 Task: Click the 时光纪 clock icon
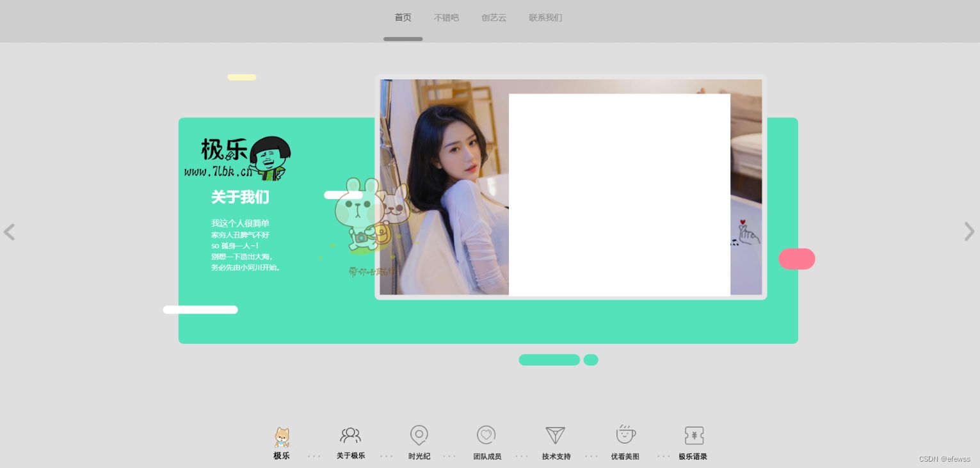coord(419,435)
